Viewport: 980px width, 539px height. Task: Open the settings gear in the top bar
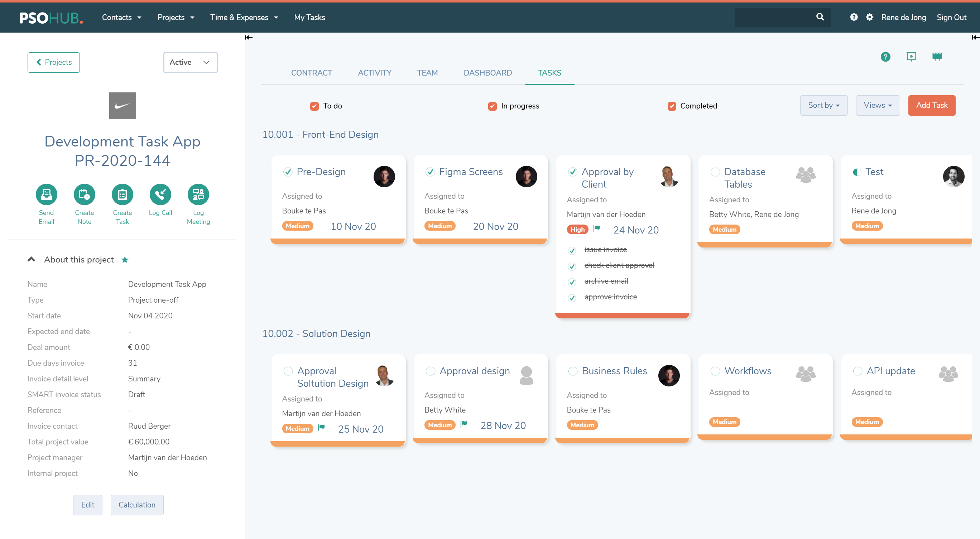click(870, 17)
